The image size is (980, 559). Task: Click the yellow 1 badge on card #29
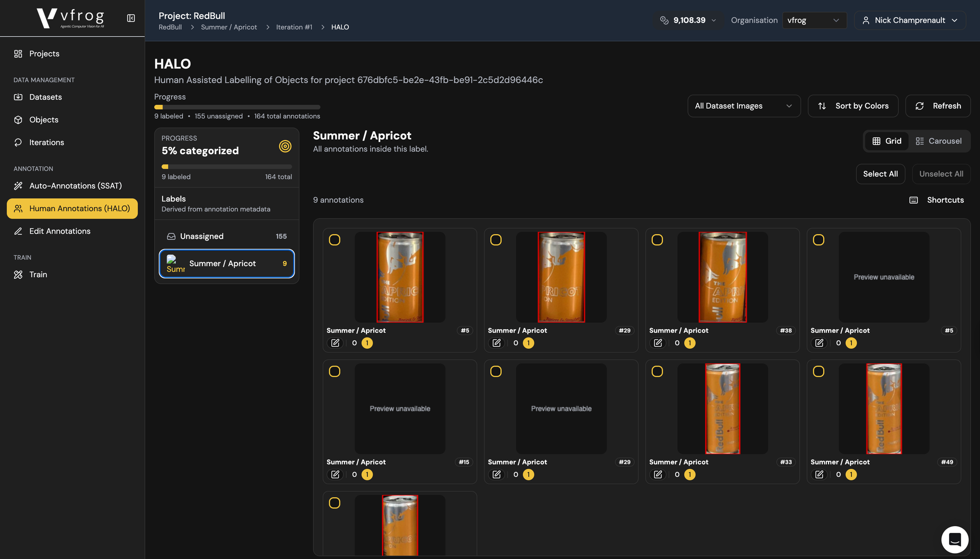[x=528, y=343]
